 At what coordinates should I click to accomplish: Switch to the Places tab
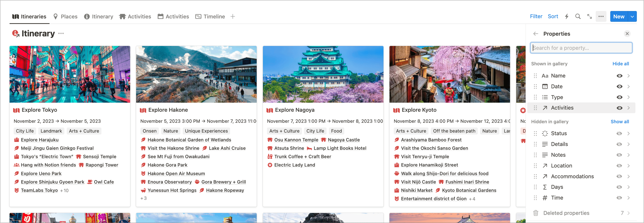coord(65,17)
